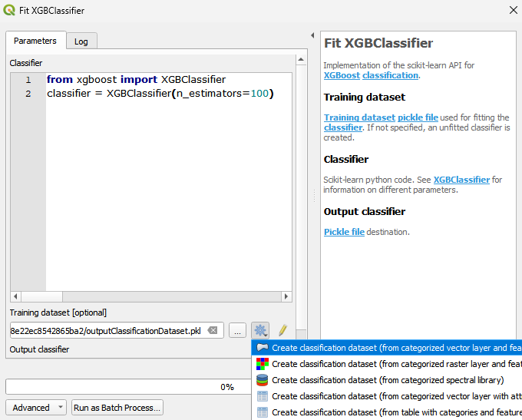Viewport: 522px width, 420px height.
Task: Open the Pickle file link under Output classifier
Action: [344, 232]
